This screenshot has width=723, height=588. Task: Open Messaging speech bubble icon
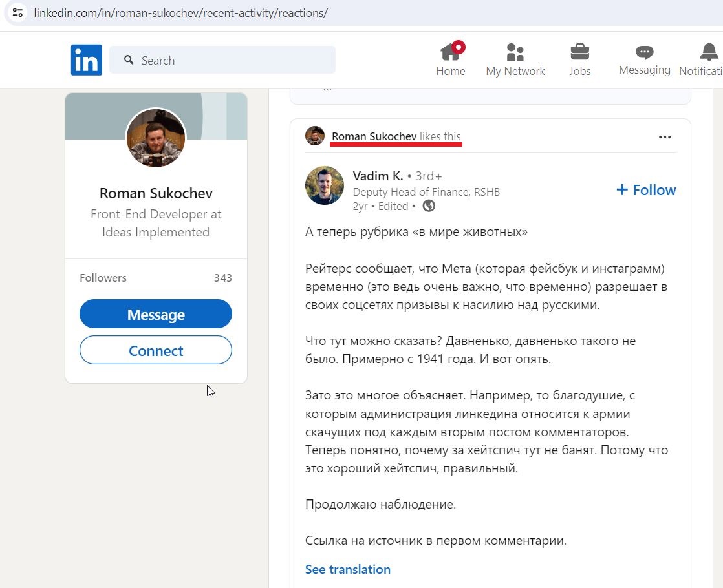(x=644, y=52)
